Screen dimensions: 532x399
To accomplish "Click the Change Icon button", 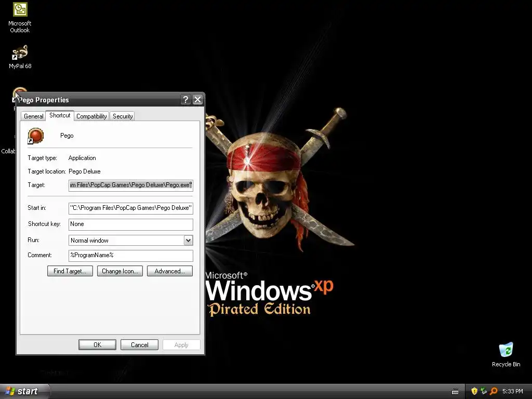I will pyautogui.click(x=120, y=271).
